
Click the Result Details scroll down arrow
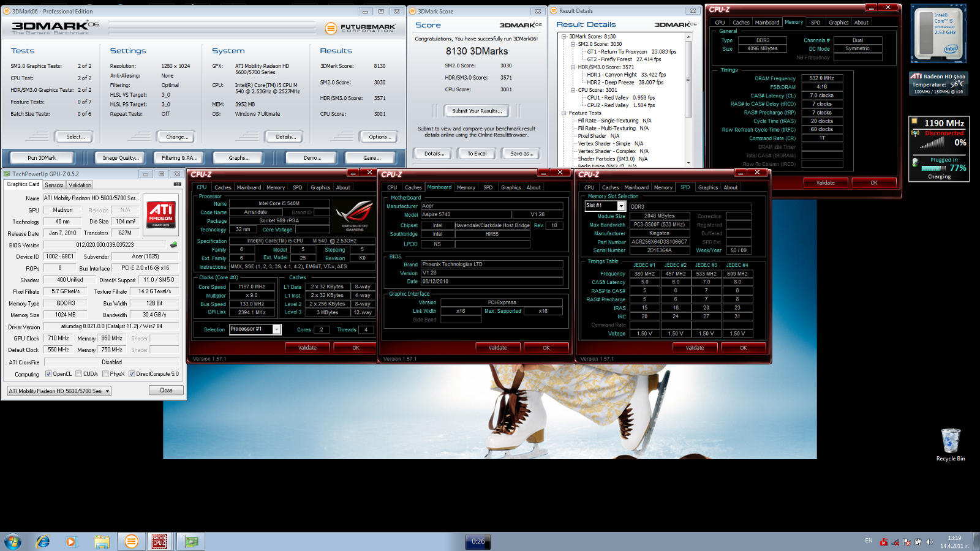pyautogui.click(x=688, y=163)
